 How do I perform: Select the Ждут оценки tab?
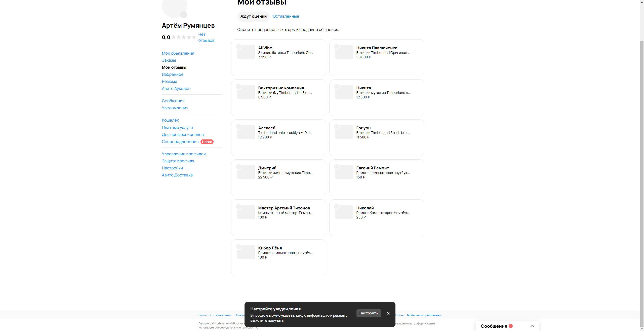tap(253, 16)
